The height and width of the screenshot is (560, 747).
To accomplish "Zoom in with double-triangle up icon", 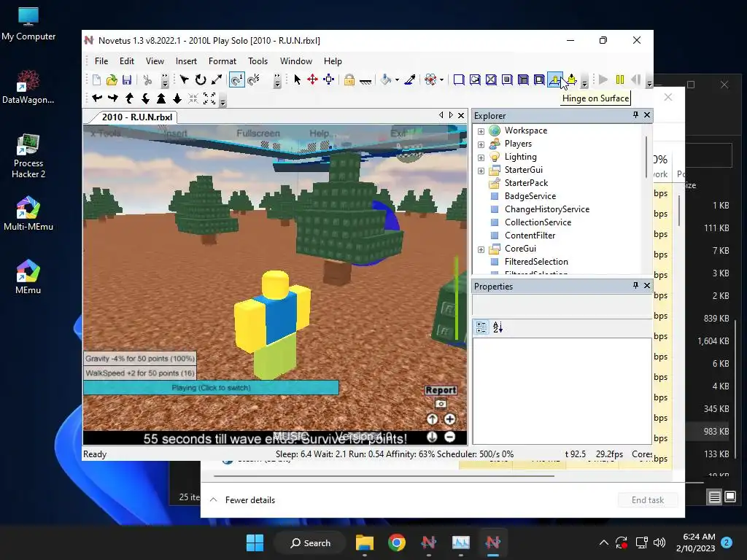I will 161,98.
